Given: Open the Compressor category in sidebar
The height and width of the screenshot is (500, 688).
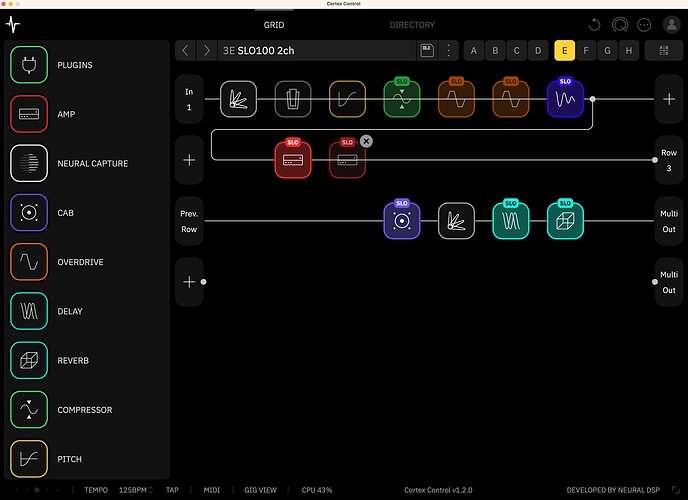Looking at the screenshot, I should click(29, 410).
